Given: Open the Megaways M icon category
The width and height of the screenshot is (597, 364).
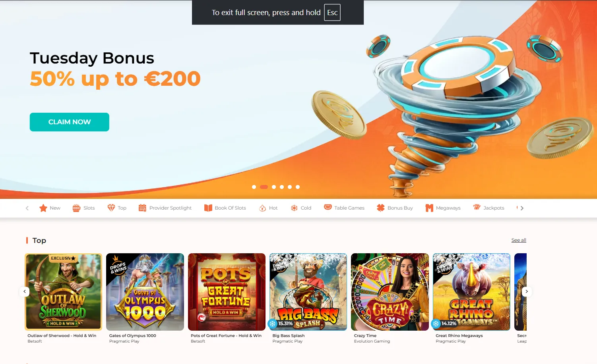Looking at the screenshot, I should click(x=429, y=208).
